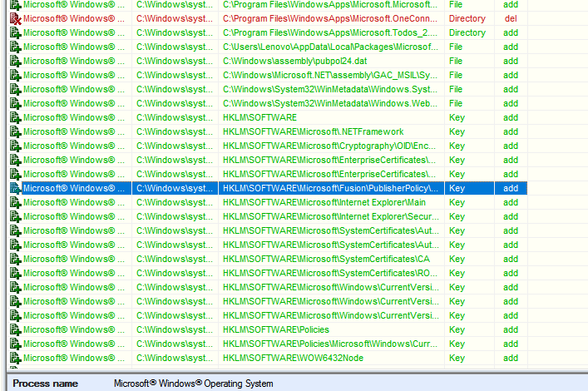Click the row icon for the HKLM\SOFTWARE\Policies key
The height and width of the screenshot is (391, 588).
tap(15, 329)
